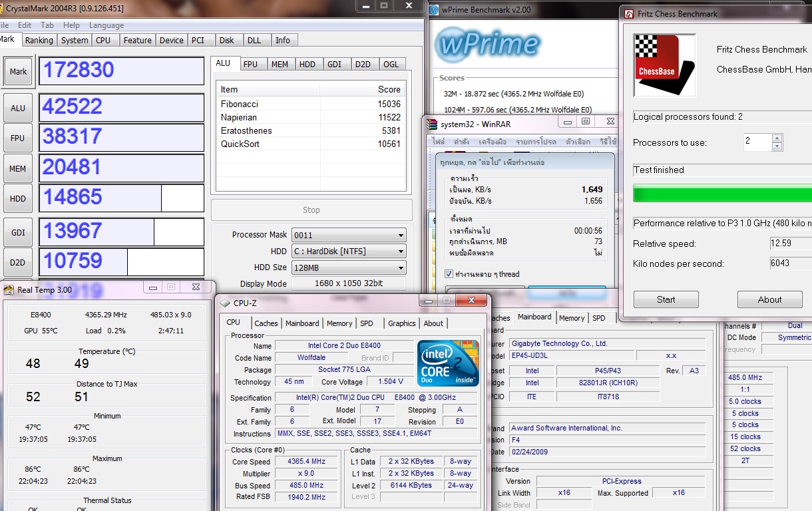Switch to the System tab in CrystalMark
This screenshot has width=812, height=511.
tap(75, 40)
